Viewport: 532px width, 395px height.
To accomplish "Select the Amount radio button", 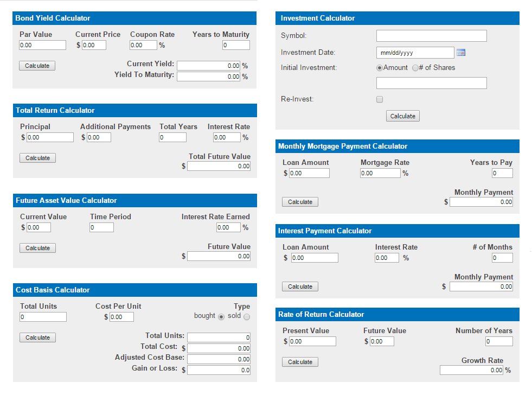I will point(380,68).
